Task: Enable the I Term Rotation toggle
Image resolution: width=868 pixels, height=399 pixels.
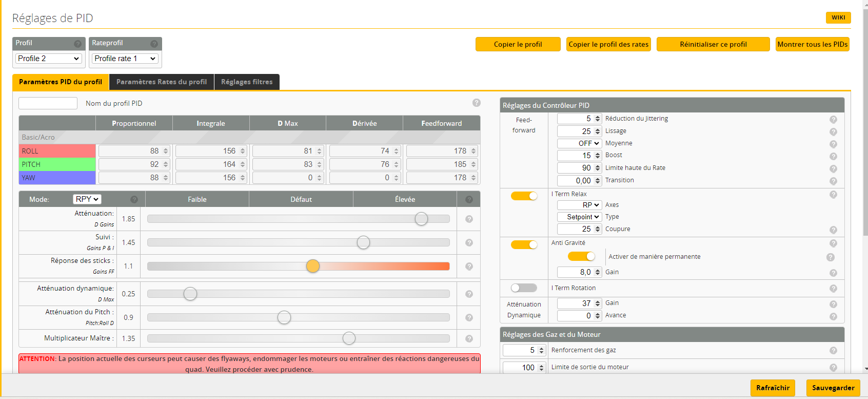Action: pos(524,288)
